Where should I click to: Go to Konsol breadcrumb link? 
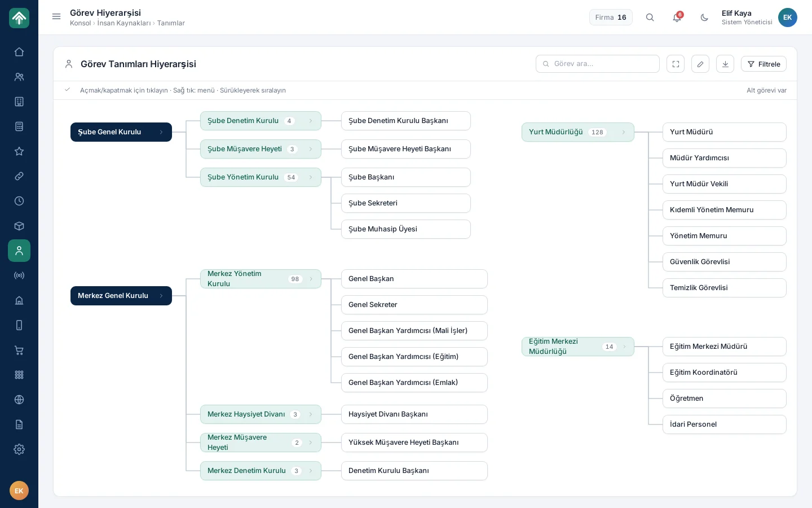point(80,23)
